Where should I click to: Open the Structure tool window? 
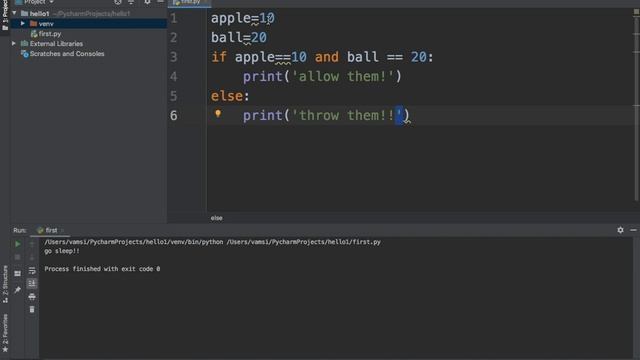pos(5,284)
